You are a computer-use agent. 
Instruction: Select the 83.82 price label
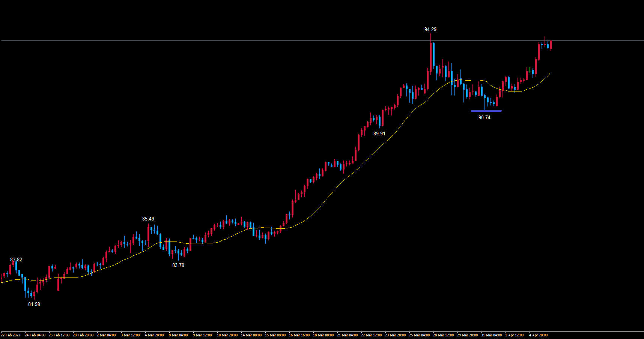pyautogui.click(x=16, y=259)
